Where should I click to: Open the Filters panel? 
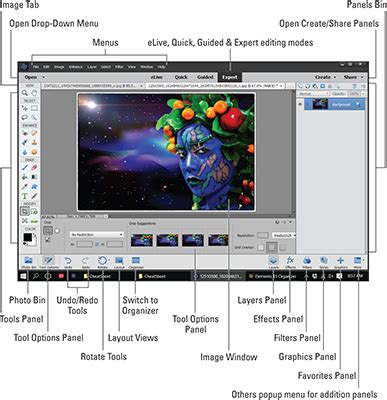coord(307,262)
